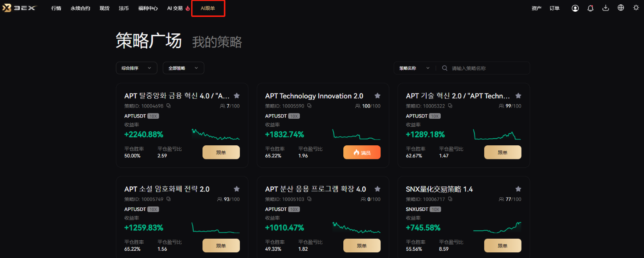644x258 pixels.
Task: Open SNX量化交易策略 1.4 strategy title
Action: [x=439, y=189]
